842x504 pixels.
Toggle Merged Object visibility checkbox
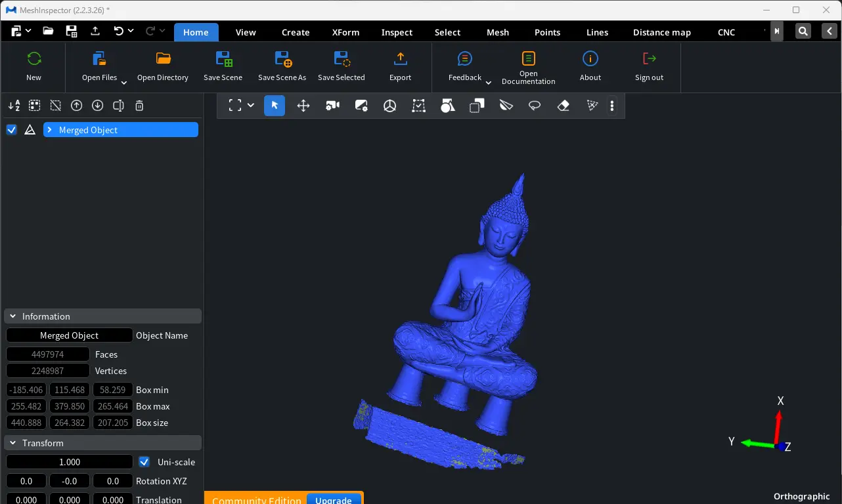coord(11,130)
